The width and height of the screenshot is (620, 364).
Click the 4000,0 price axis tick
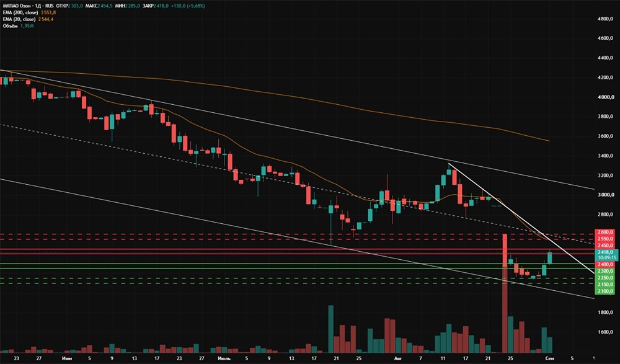click(605, 97)
